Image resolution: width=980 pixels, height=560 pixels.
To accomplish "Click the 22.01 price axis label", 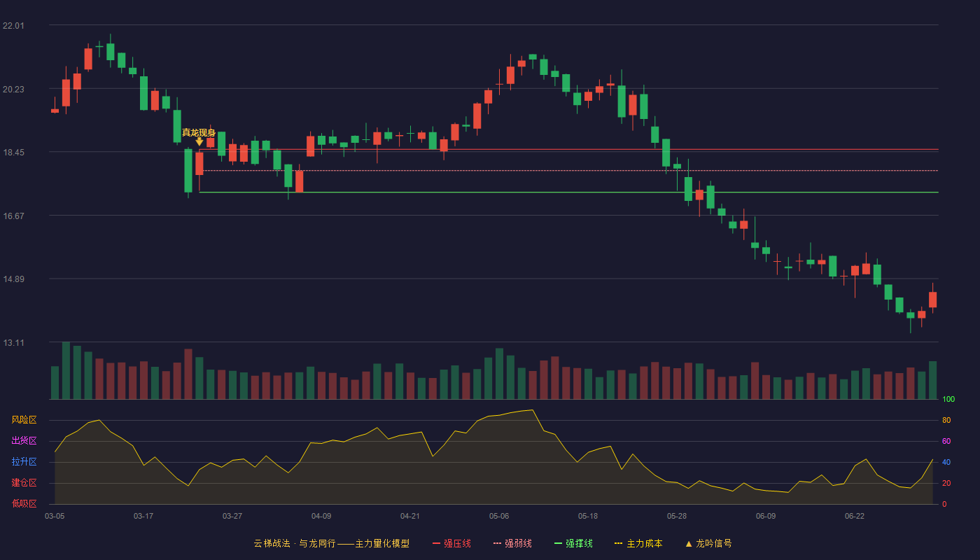I will tap(13, 26).
